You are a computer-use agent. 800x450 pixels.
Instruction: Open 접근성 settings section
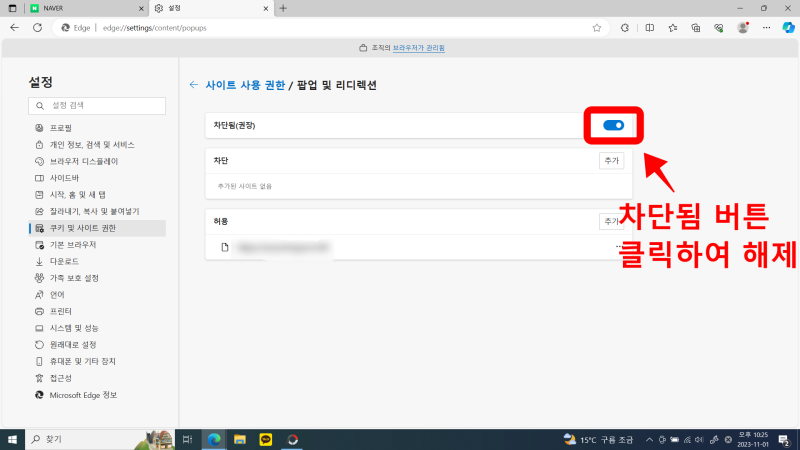(x=97, y=378)
